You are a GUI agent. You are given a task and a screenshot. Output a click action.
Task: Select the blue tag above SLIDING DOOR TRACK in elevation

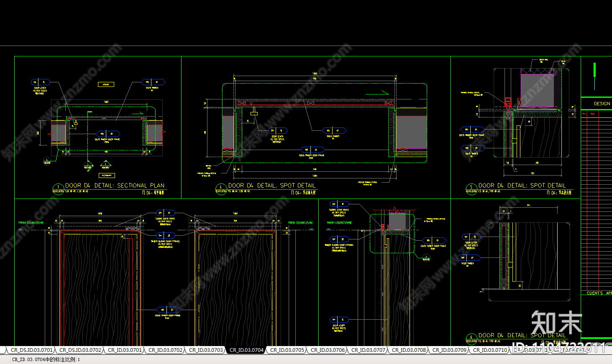[x=165, y=213]
